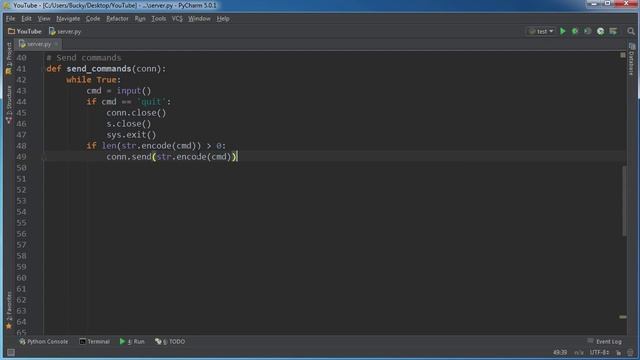The height and width of the screenshot is (360, 640).
Task: Open the View menu
Action: click(44, 18)
